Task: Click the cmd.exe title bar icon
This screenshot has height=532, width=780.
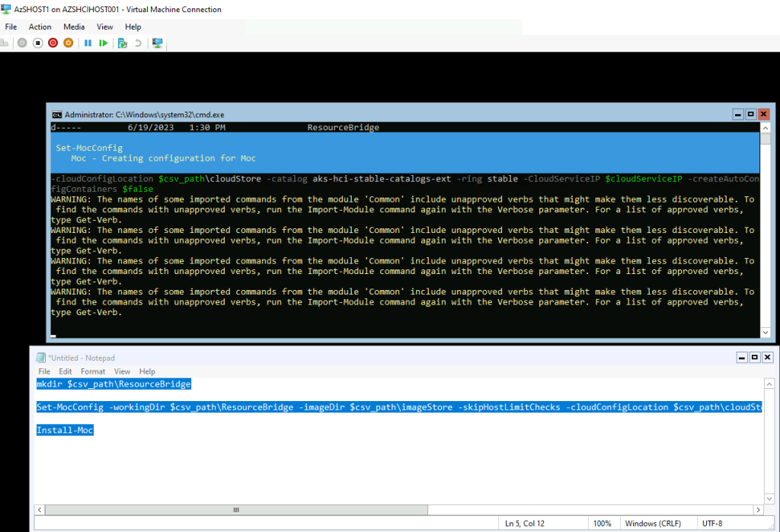Action: click(x=56, y=115)
